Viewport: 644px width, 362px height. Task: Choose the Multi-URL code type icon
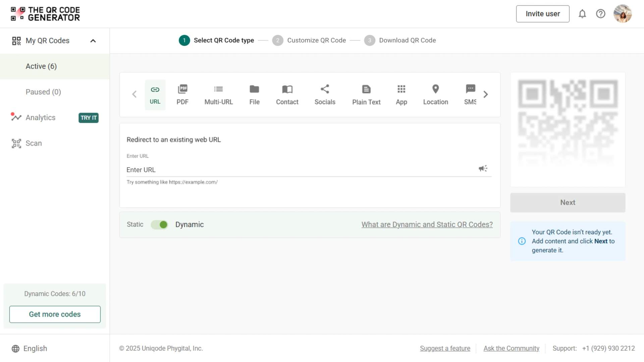(218, 89)
